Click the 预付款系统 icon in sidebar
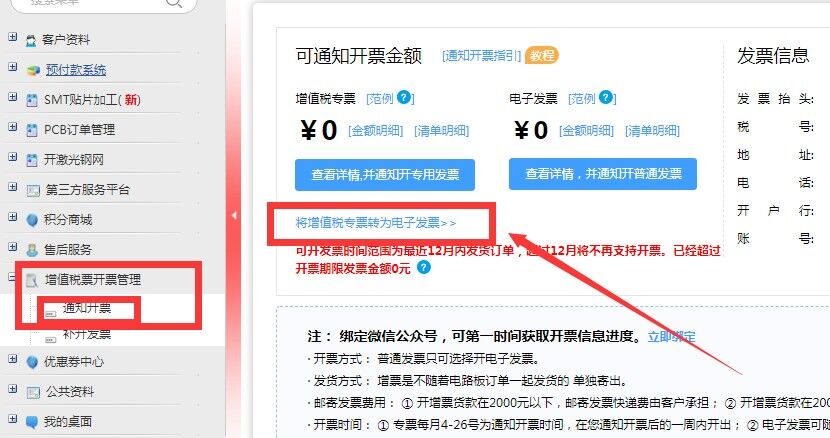830x438 pixels. coord(33,70)
